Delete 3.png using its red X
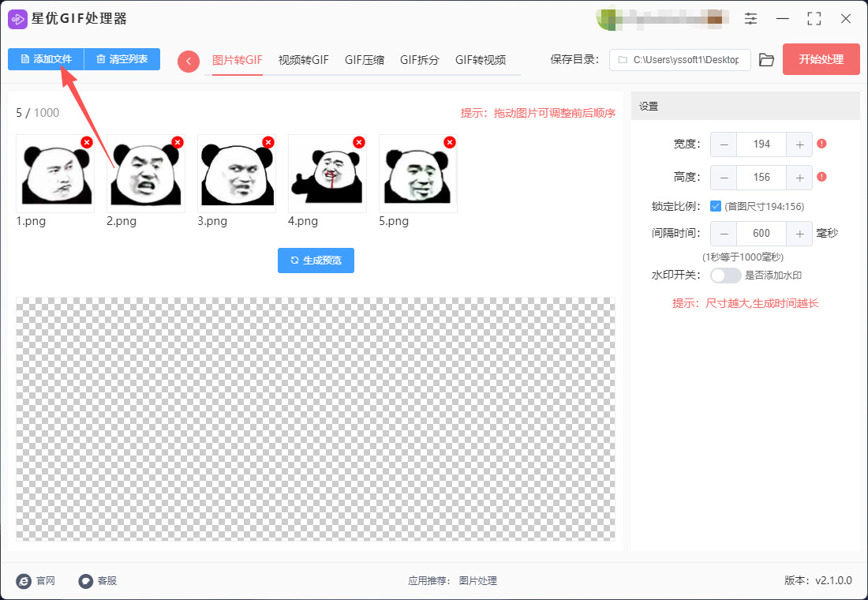Image resolution: width=868 pixels, height=600 pixels. pyautogui.click(x=268, y=142)
